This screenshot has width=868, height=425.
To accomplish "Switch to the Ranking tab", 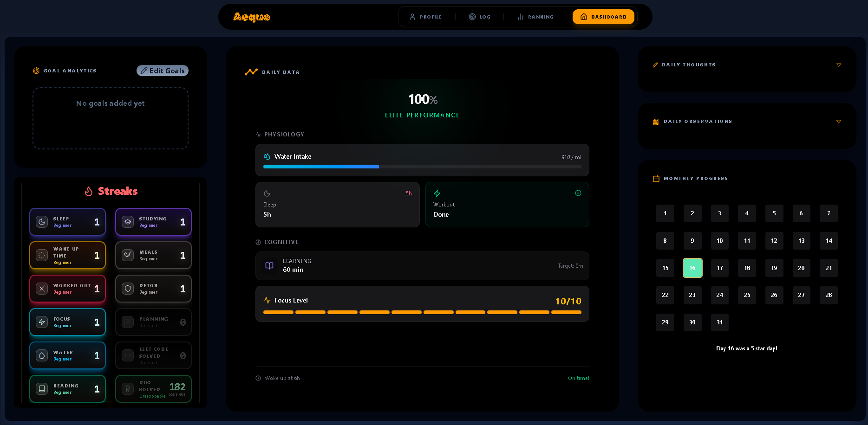I will [535, 17].
